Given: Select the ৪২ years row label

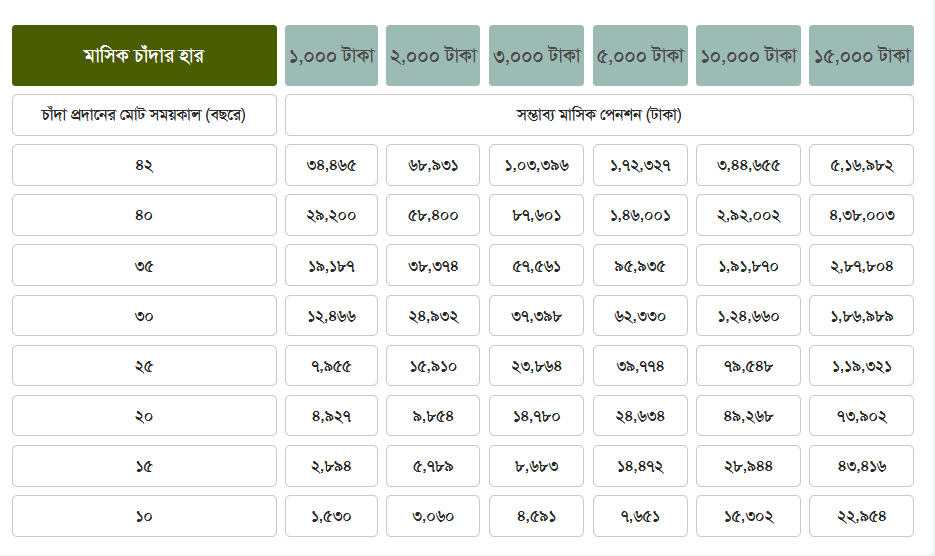Looking at the screenshot, I should tap(144, 165).
